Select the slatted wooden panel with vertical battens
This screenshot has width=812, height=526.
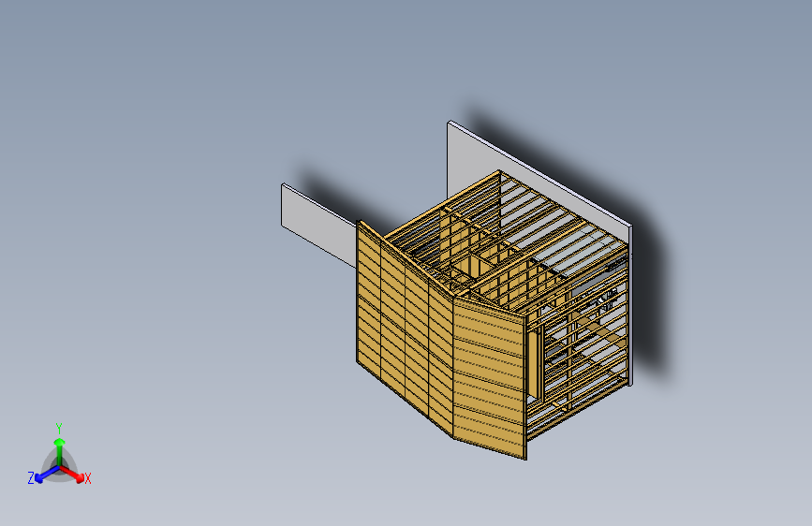click(405, 329)
